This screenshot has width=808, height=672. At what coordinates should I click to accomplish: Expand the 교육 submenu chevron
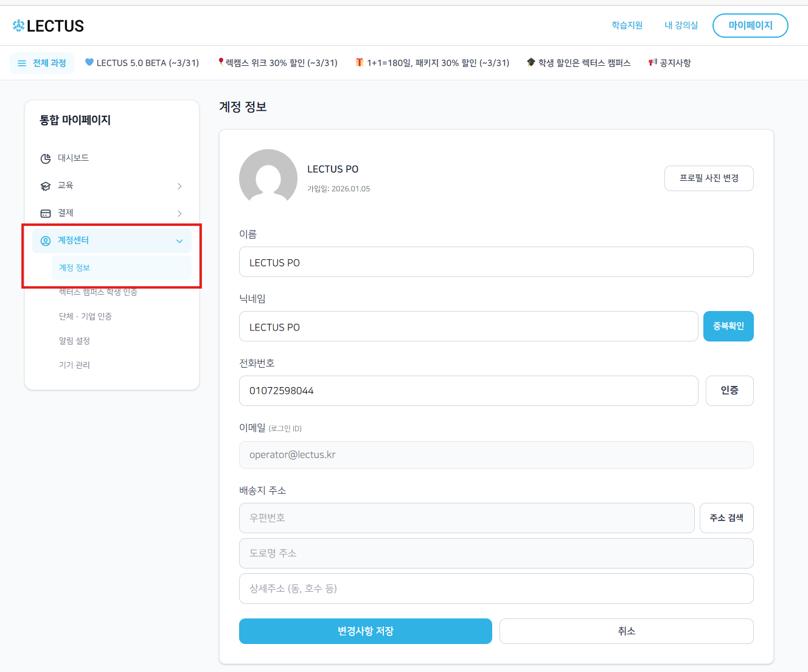point(179,186)
